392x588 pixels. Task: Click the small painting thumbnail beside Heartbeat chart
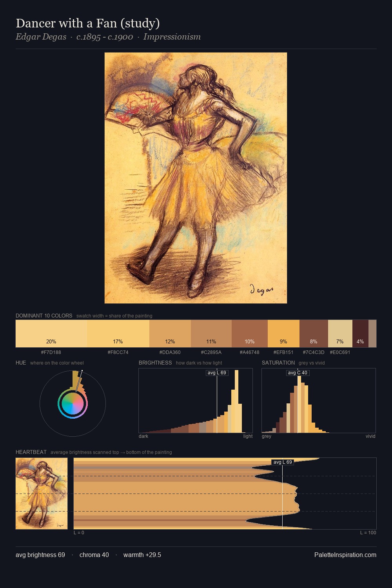[x=42, y=494]
